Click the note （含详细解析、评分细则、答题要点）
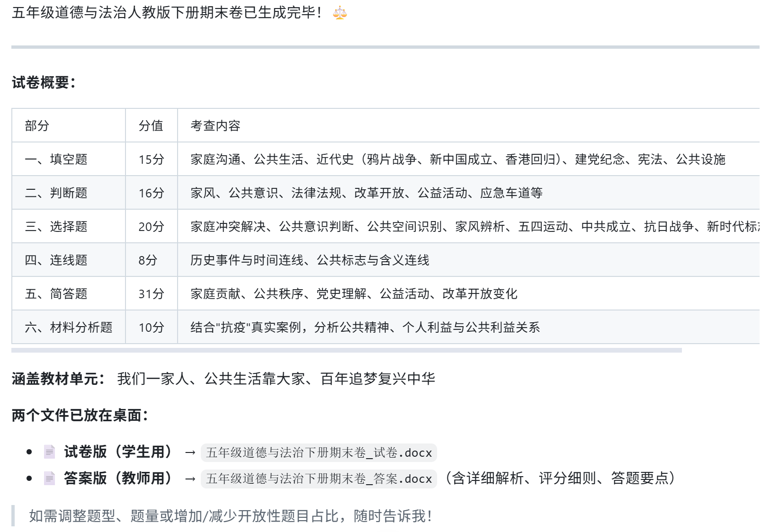This screenshot has height=532, width=770. coord(560,479)
